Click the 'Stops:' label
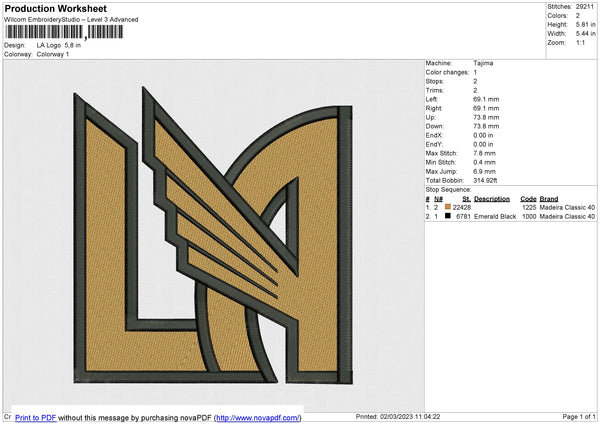 pos(435,81)
